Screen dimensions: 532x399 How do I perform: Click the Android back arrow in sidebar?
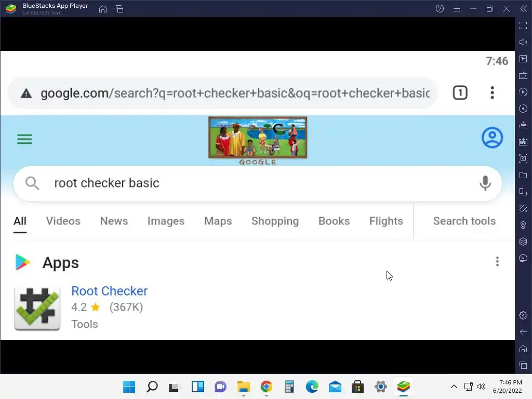pyautogui.click(x=523, y=332)
